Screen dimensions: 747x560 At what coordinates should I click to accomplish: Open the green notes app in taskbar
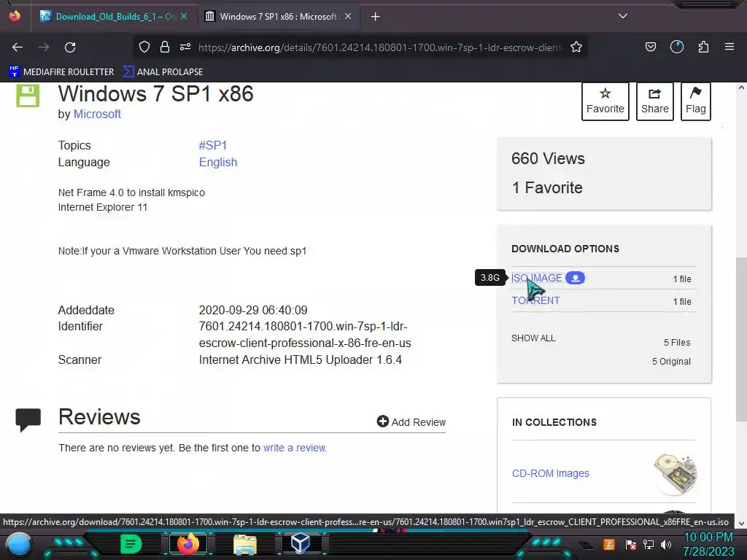[x=131, y=544]
